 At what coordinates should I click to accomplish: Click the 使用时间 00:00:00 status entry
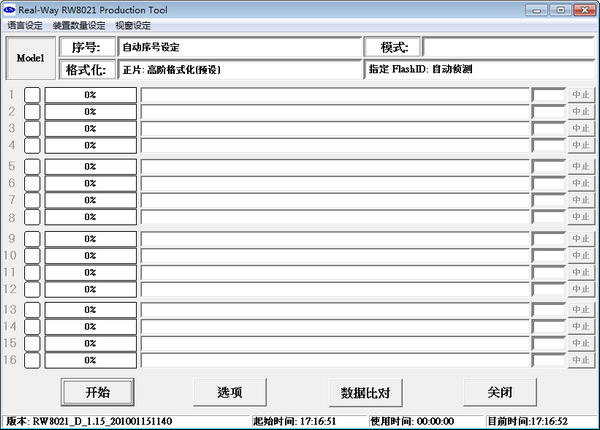pyautogui.click(x=412, y=421)
